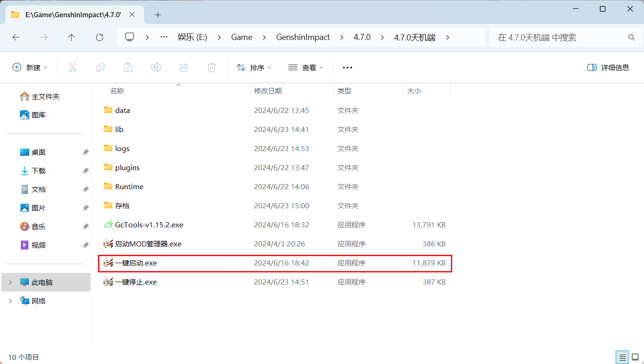Navigate to 4.7.0 breadcrumb
This screenshot has height=364, width=644.
coord(362,37)
